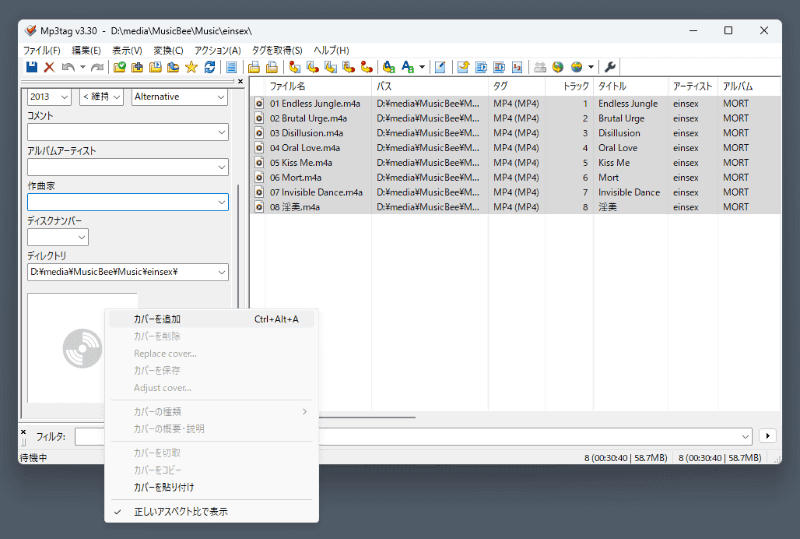Click the Redo arrow icon
Viewport: 800px width, 539px height.
pyautogui.click(x=97, y=67)
